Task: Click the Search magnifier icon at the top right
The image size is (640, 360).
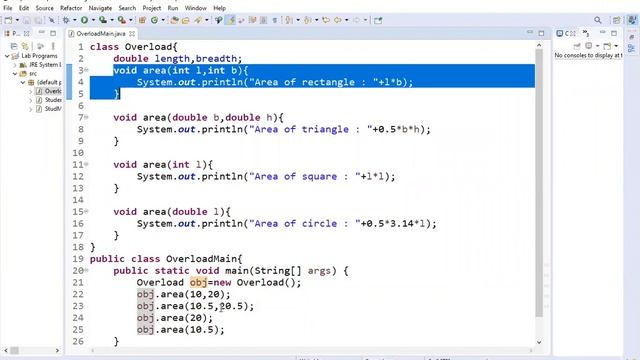Action: pos(598,20)
